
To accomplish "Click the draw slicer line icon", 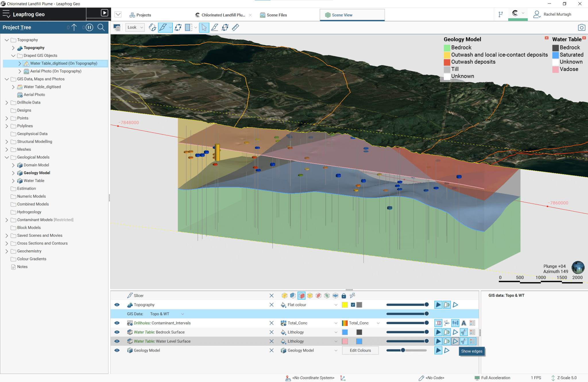I will click(x=214, y=28).
